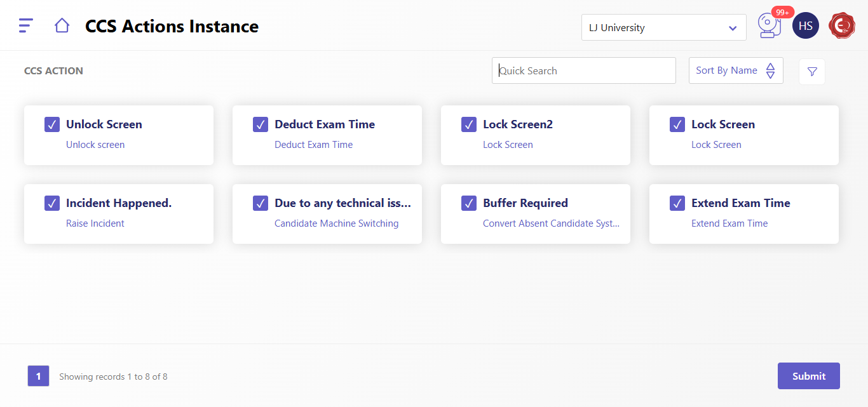Image resolution: width=868 pixels, height=407 pixels.
Task: Select page 1 in pagination
Action: click(38, 376)
